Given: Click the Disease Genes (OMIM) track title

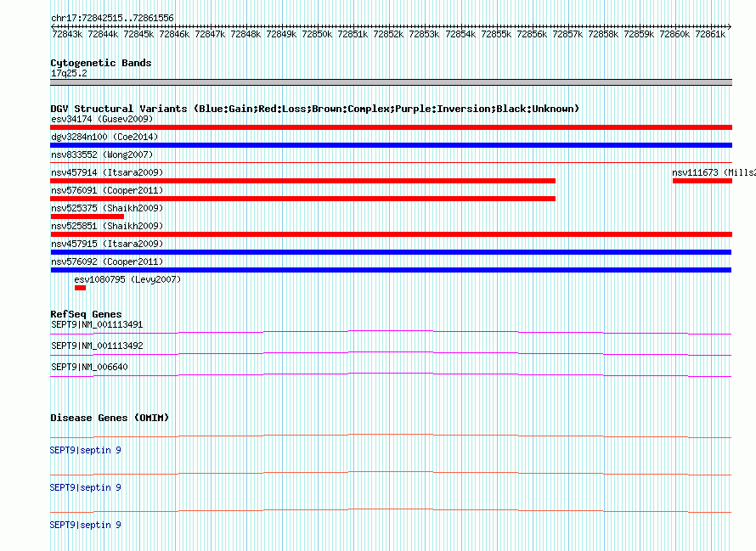Looking at the screenshot, I should [x=110, y=418].
